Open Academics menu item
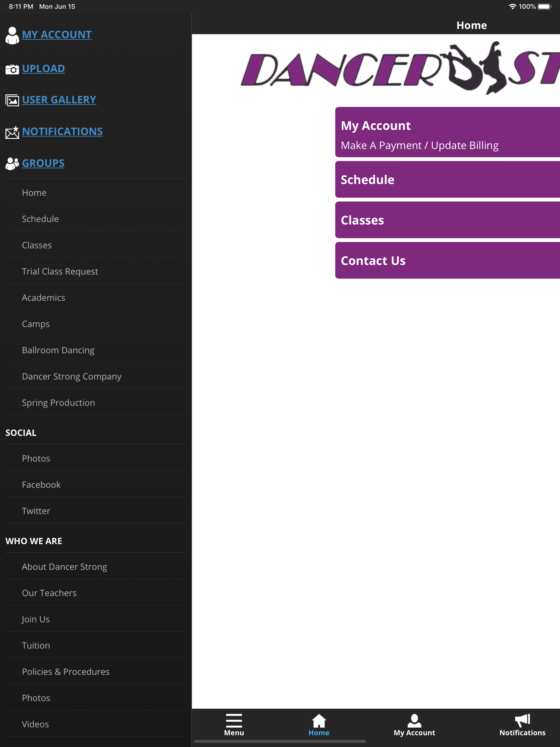 click(96, 297)
